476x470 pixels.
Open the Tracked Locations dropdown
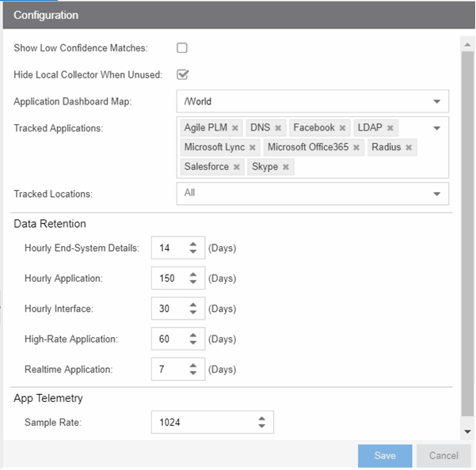click(436, 194)
